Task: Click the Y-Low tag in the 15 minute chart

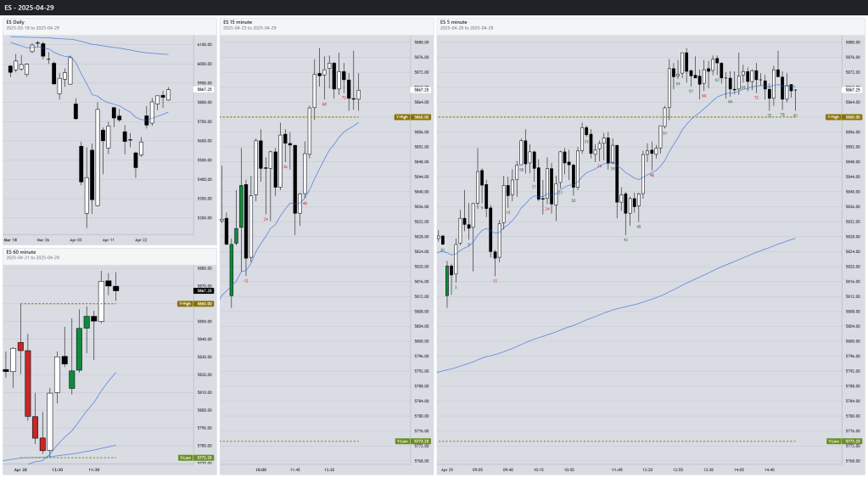Action: tap(402, 441)
